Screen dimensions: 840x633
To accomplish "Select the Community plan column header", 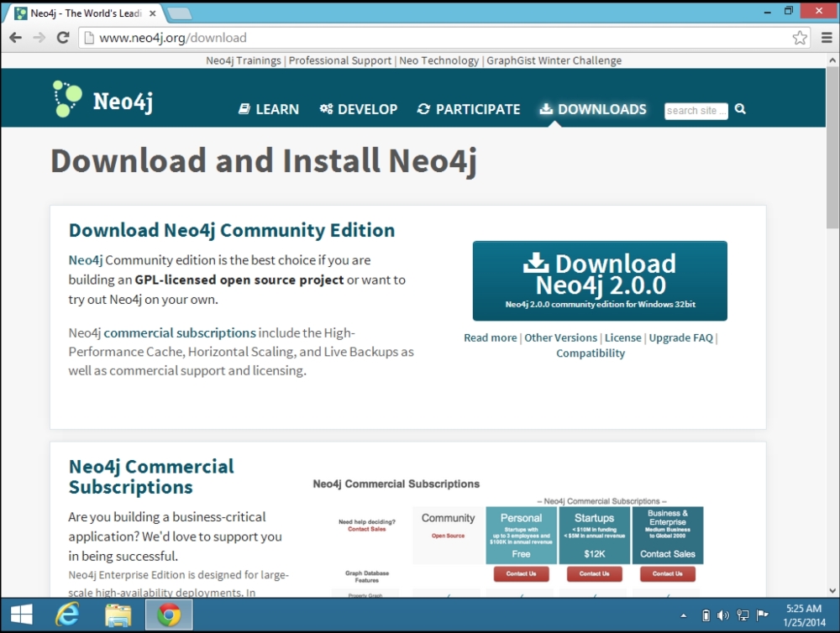I will [448, 535].
